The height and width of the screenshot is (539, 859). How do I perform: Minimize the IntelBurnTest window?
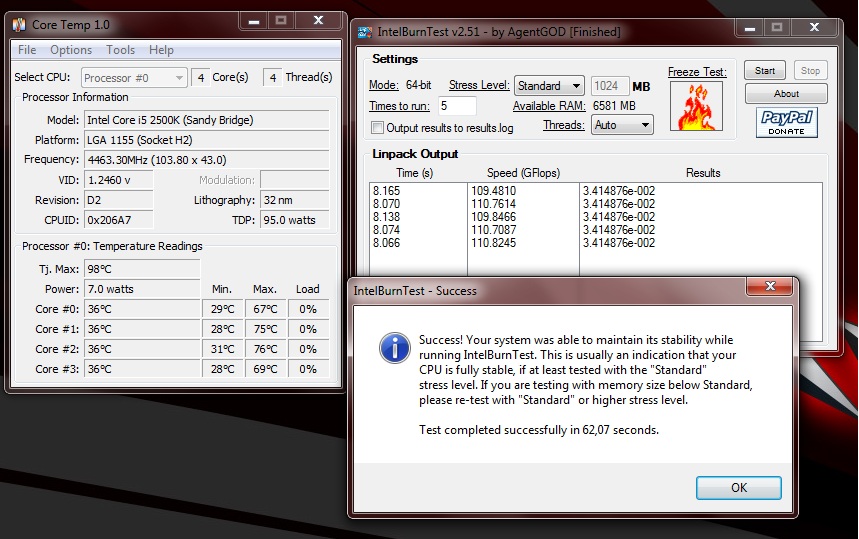tap(750, 27)
